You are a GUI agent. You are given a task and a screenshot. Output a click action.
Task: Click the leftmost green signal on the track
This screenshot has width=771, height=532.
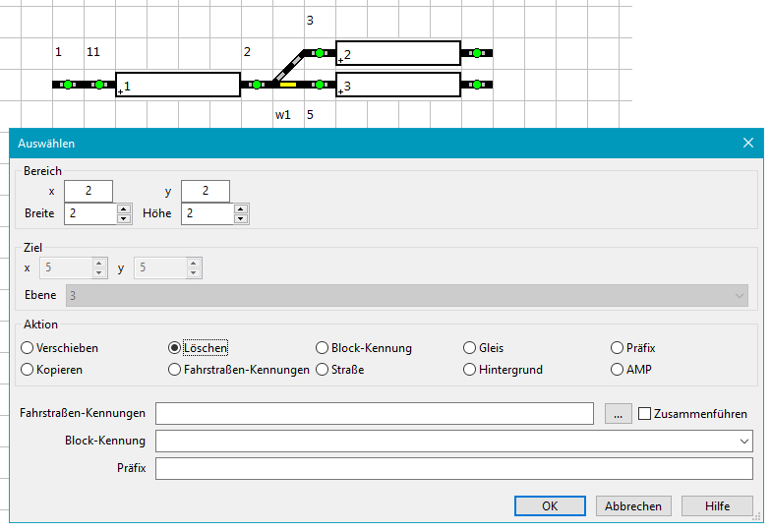tap(67, 85)
